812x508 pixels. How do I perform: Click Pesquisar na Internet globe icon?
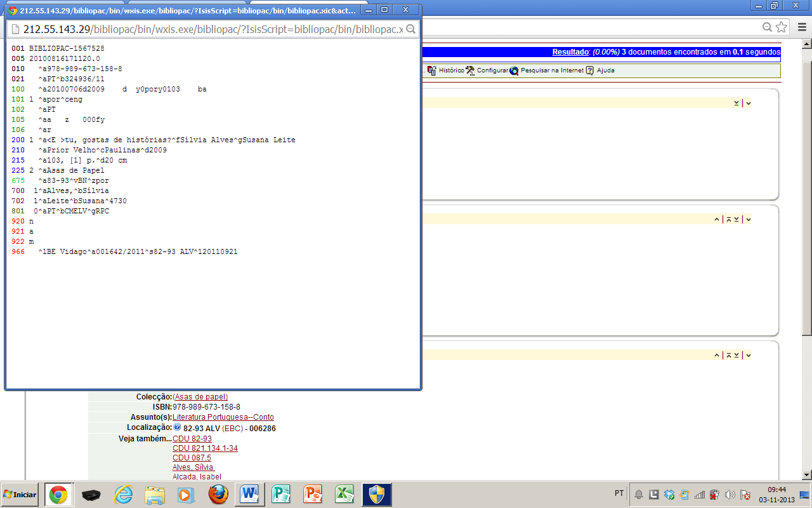pos(514,70)
